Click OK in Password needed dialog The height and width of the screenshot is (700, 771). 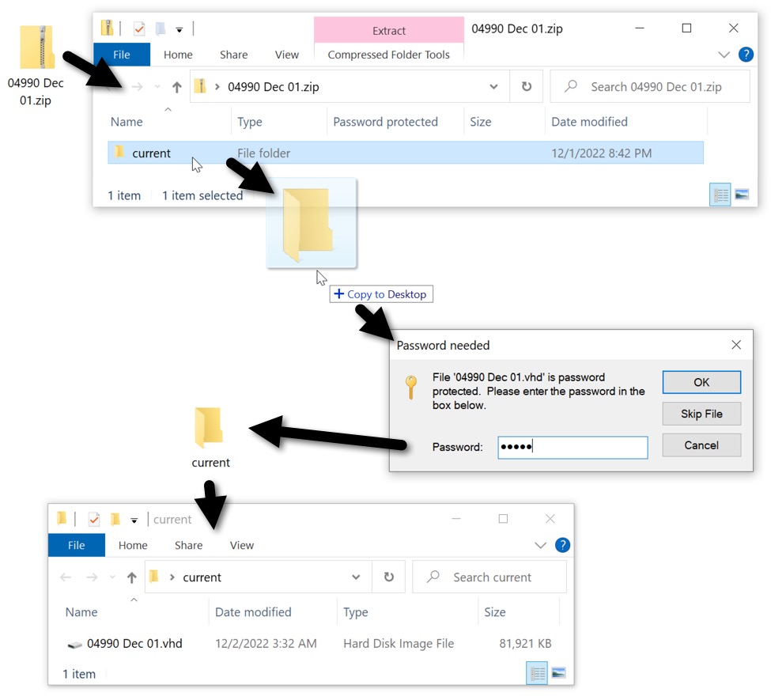coord(701,382)
